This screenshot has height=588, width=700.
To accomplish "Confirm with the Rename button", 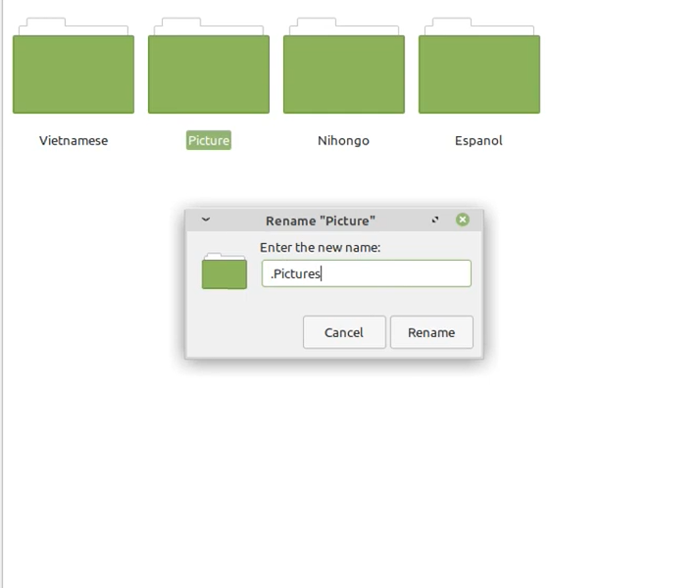I will 431,332.
